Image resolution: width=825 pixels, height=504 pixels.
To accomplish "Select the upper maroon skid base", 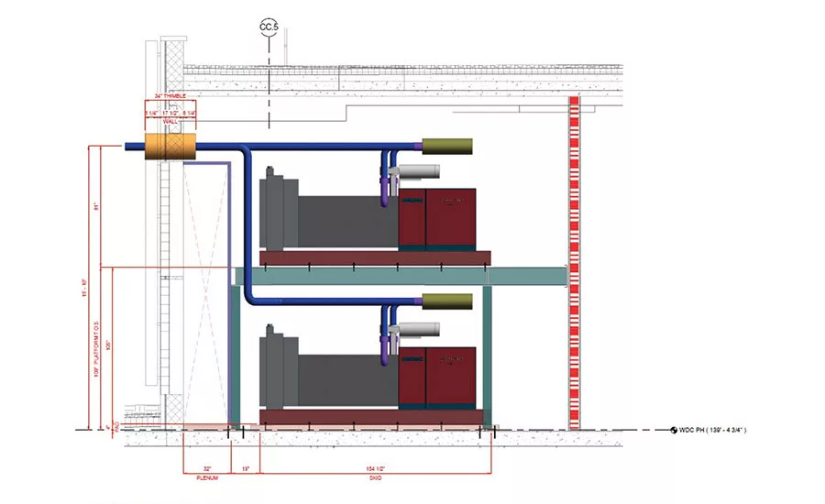I will point(375,257).
